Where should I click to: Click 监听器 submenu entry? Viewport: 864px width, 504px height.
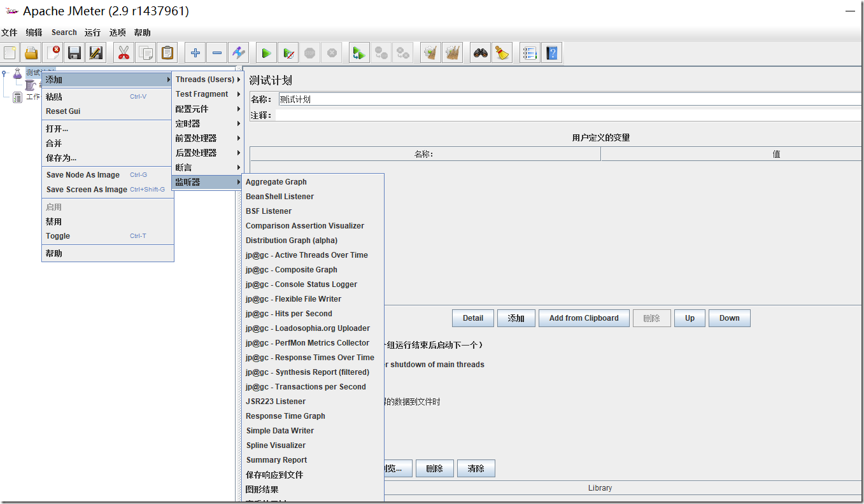point(208,182)
